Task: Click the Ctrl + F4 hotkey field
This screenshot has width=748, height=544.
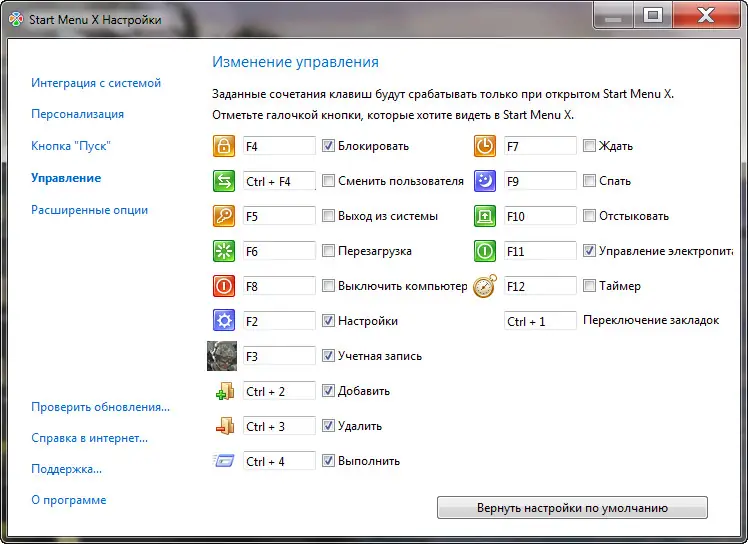Action: click(279, 181)
